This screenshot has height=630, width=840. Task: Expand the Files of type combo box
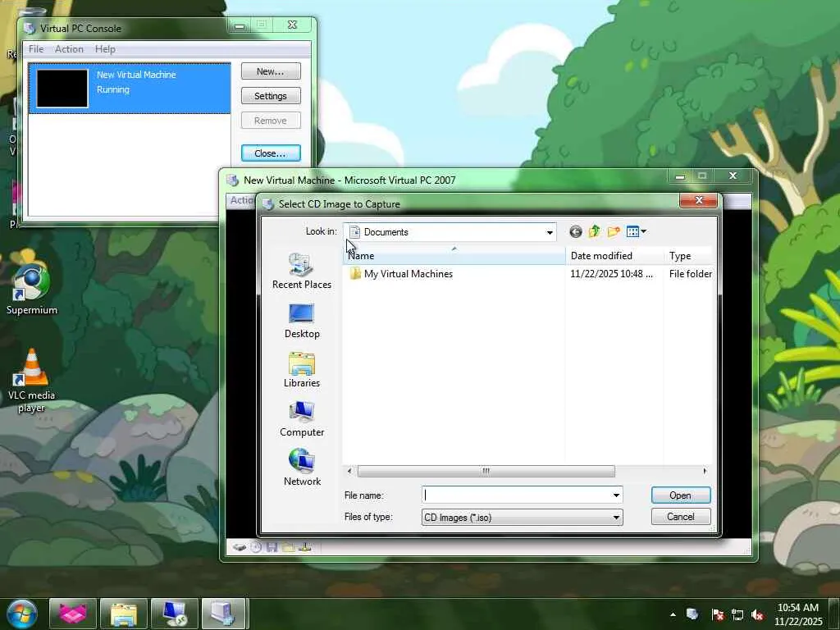[523, 517]
